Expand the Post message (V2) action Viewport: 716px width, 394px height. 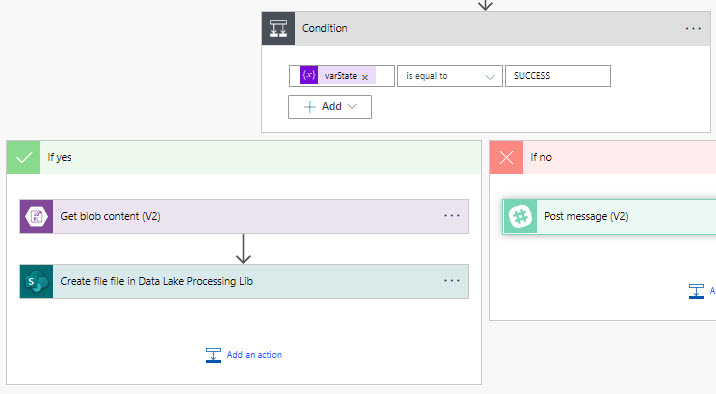pyautogui.click(x=609, y=216)
